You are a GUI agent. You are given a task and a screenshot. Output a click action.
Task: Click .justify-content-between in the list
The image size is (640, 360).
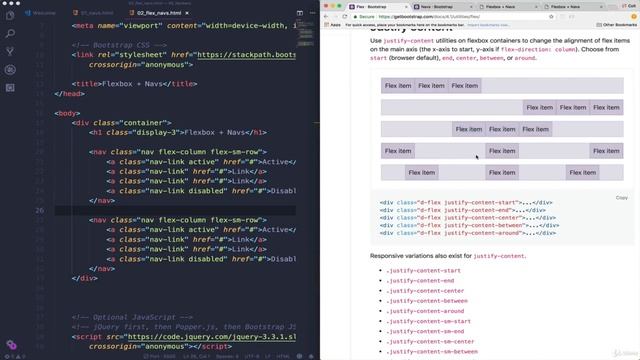[427, 301]
